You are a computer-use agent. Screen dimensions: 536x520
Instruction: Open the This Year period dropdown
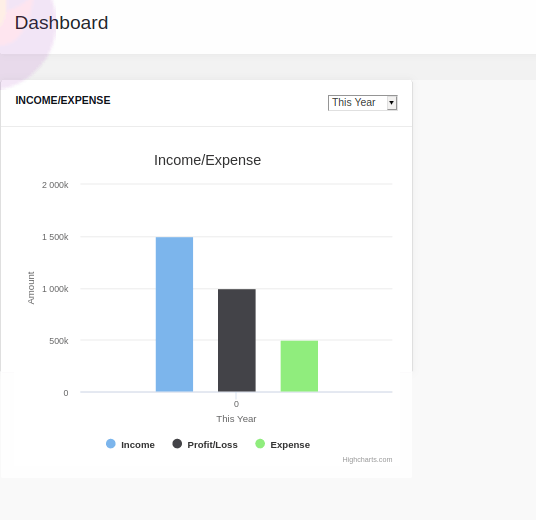pyautogui.click(x=362, y=103)
